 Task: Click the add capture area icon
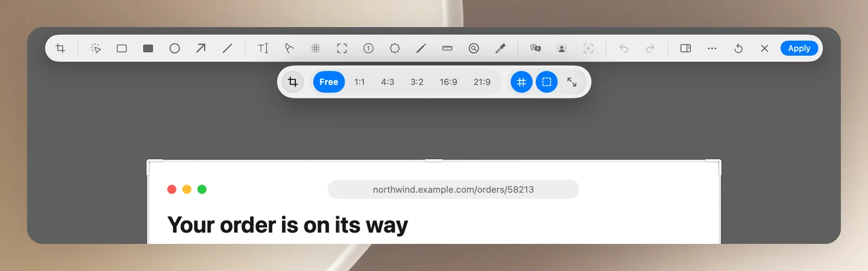tap(588, 48)
